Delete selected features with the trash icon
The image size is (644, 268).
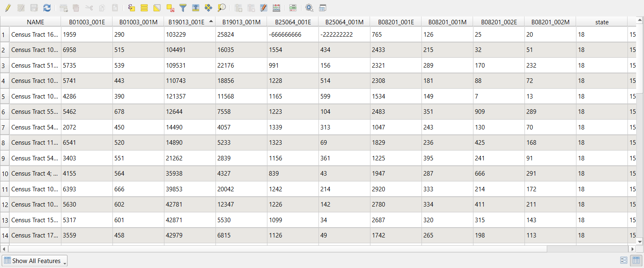pyautogui.click(x=76, y=8)
